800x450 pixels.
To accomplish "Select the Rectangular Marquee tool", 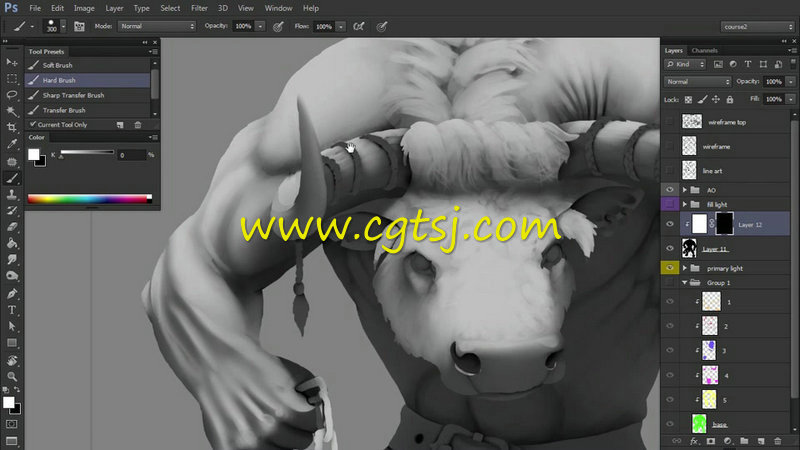I will [12, 79].
